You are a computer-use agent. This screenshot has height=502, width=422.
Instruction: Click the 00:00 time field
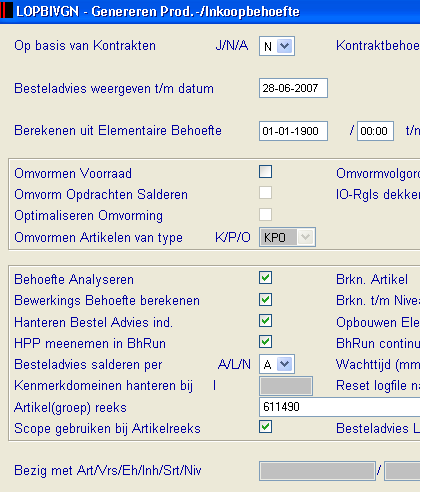coord(375,131)
